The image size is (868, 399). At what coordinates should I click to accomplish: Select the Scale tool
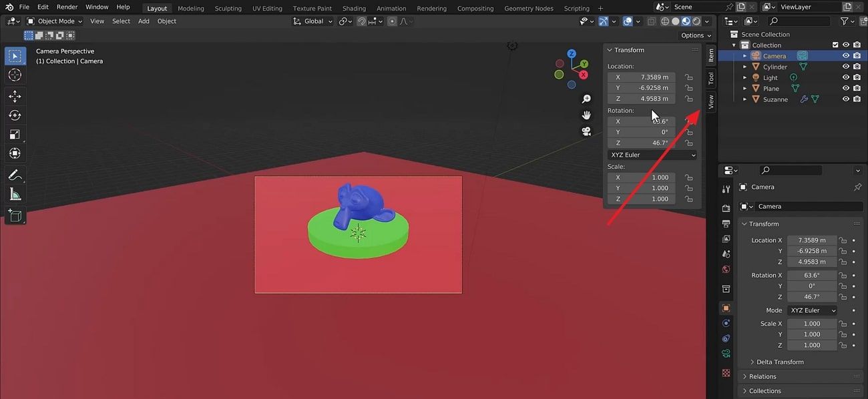[x=15, y=133]
